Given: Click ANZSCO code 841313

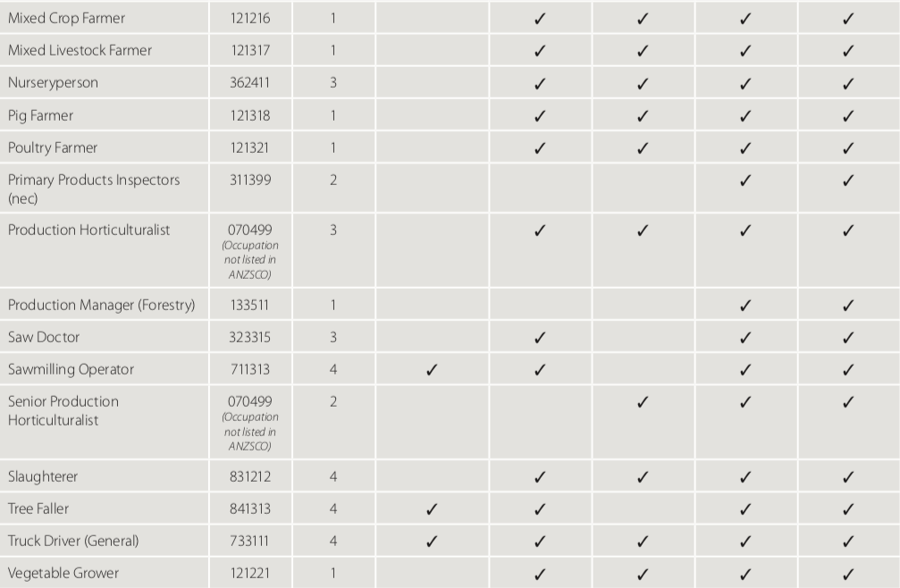Looking at the screenshot, I should (x=249, y=508).
